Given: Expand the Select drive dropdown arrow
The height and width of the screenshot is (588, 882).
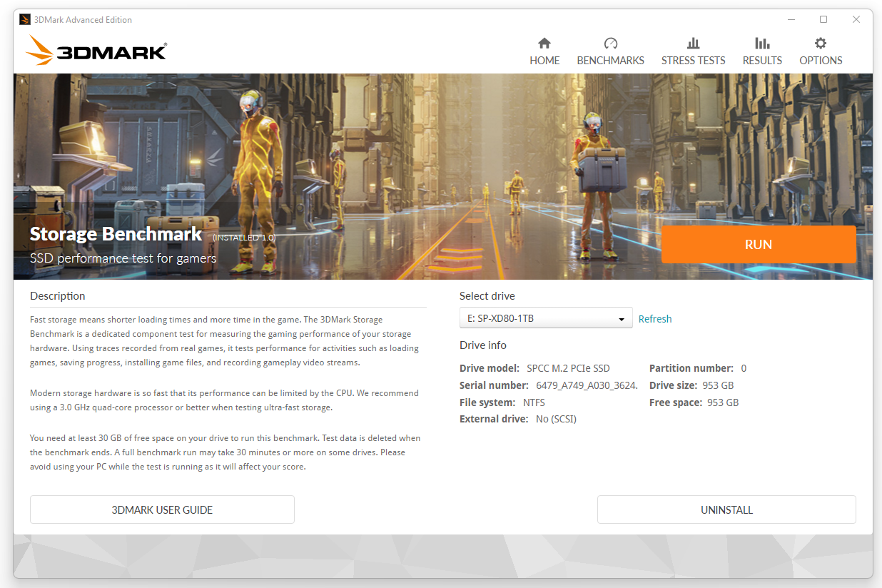Looking at the screenshot, I should point(622,319).
